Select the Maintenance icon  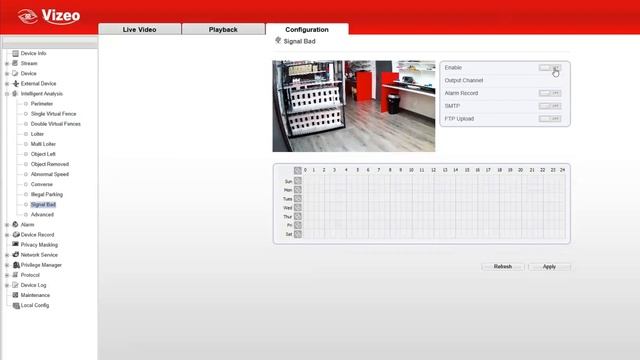pos(16,295)
